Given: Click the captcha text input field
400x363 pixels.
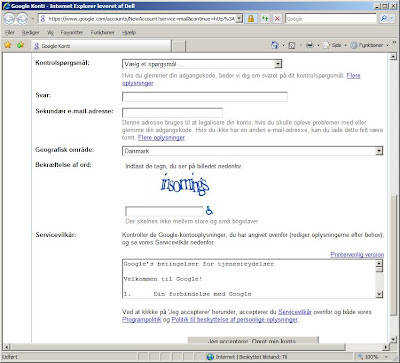Looking at the screenshot, I should (164, 211).
